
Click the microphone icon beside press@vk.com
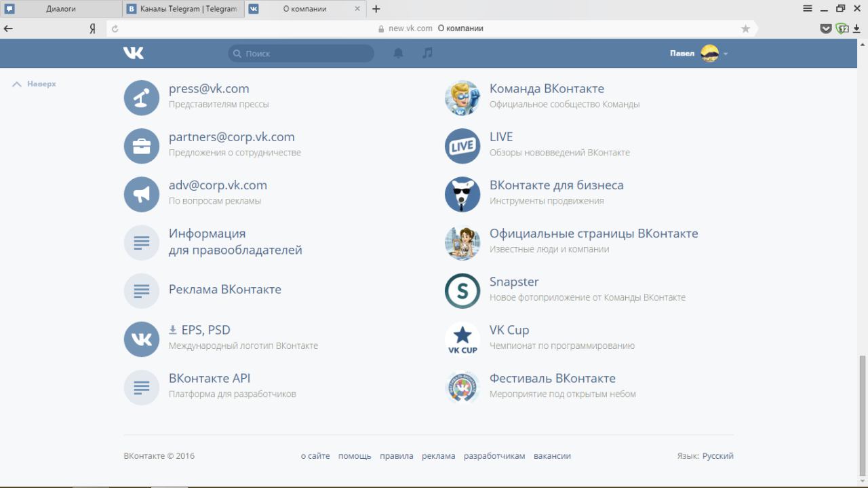tap(141, 98)
